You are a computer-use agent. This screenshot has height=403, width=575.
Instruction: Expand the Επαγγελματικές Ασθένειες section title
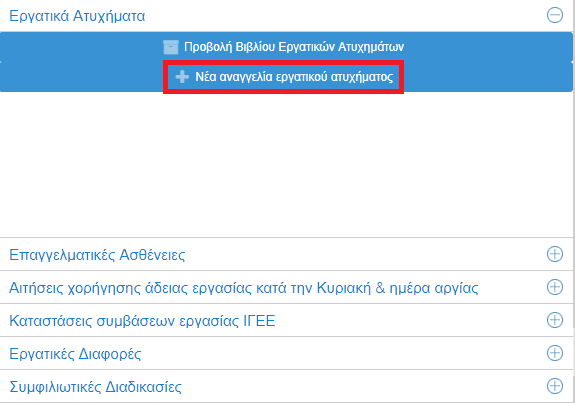coord(97,254)
